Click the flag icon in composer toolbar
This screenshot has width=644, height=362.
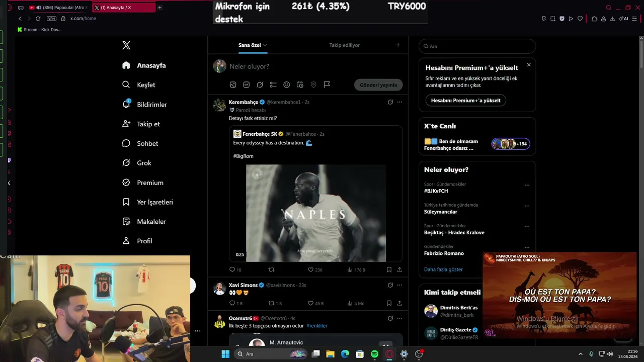tap(327, 85)
